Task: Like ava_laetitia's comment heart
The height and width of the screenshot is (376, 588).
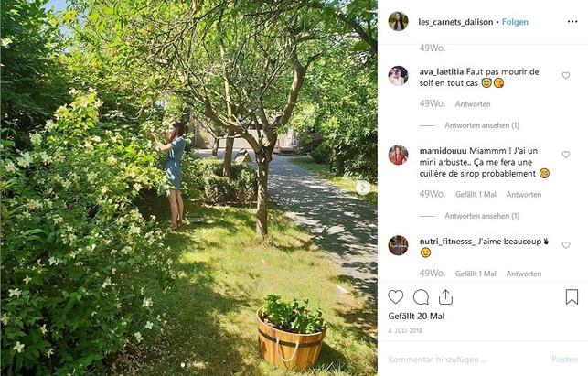Action: point(566,75)
